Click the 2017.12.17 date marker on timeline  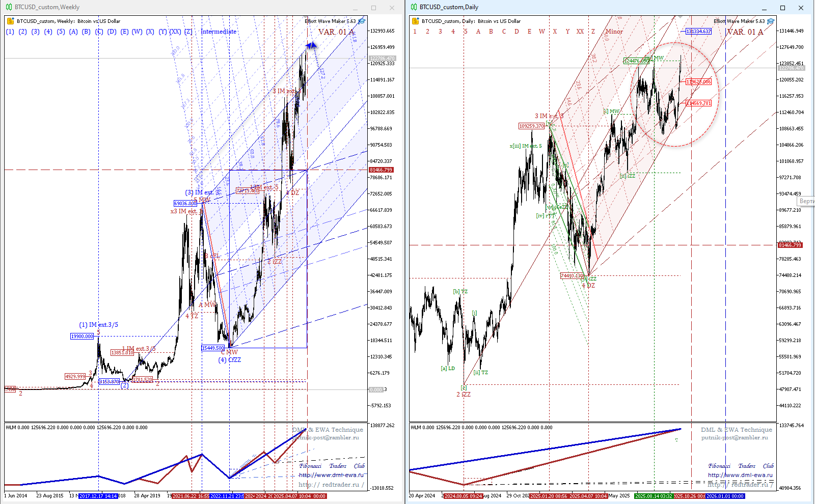point(98,496)
